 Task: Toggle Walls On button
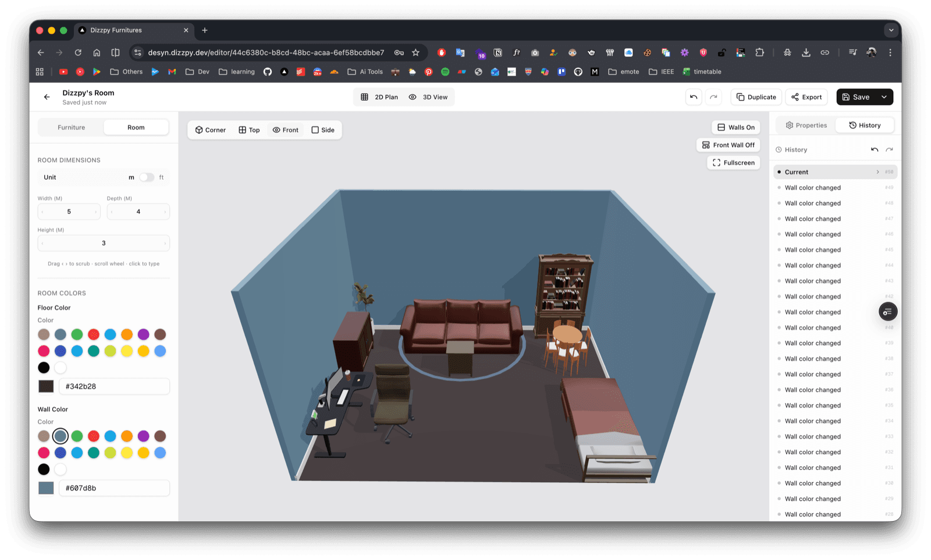point(735,127)
